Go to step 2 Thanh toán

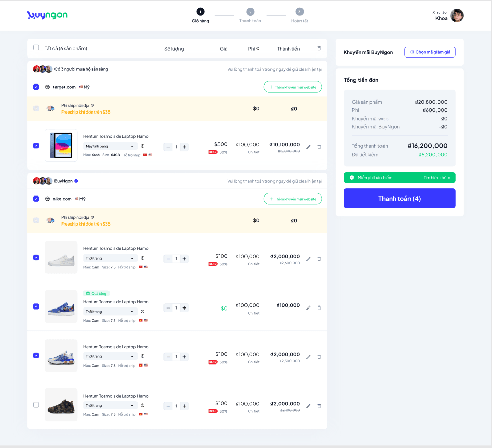[250, 15]
